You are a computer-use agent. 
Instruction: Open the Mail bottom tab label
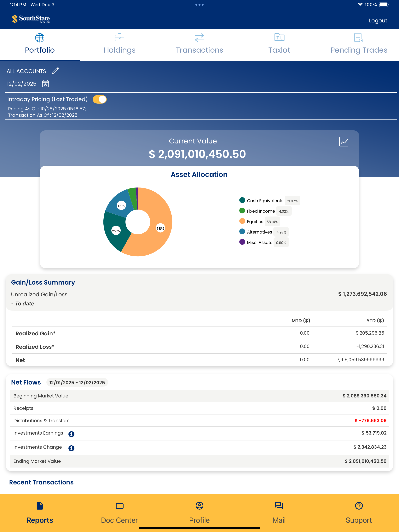(279, 520)
